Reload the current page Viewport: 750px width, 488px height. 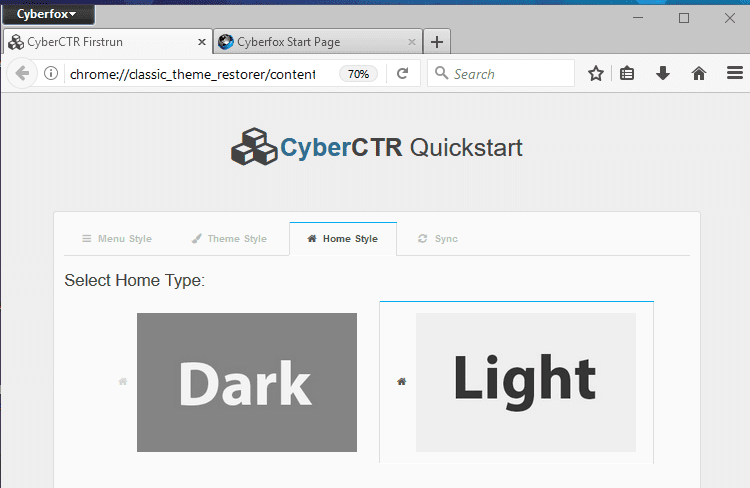pos(403,74)
